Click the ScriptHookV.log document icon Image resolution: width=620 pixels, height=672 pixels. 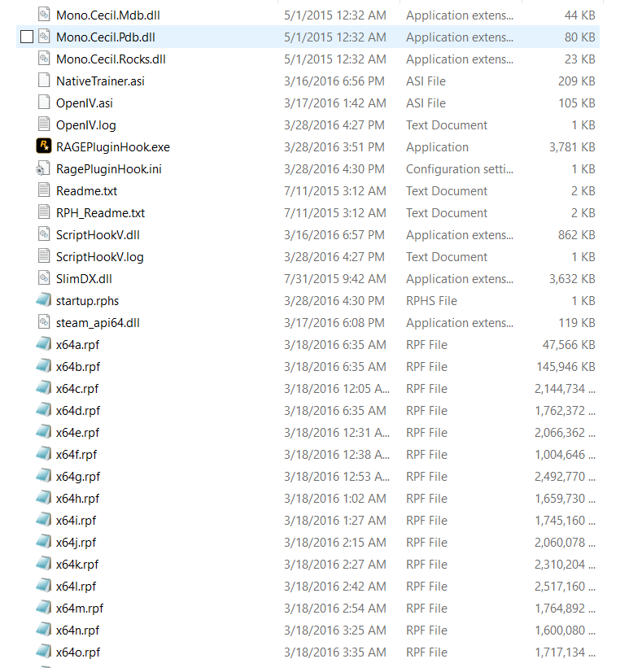pyautogui.click(x=44, y=255)
